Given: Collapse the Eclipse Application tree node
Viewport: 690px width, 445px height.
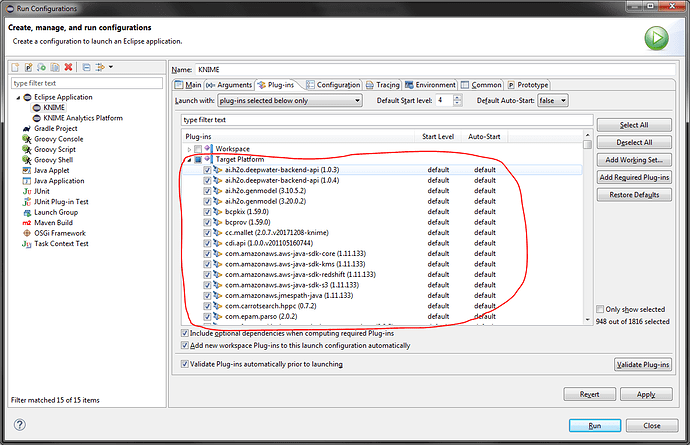Looking at the screenshot, I should pos(18,98).
